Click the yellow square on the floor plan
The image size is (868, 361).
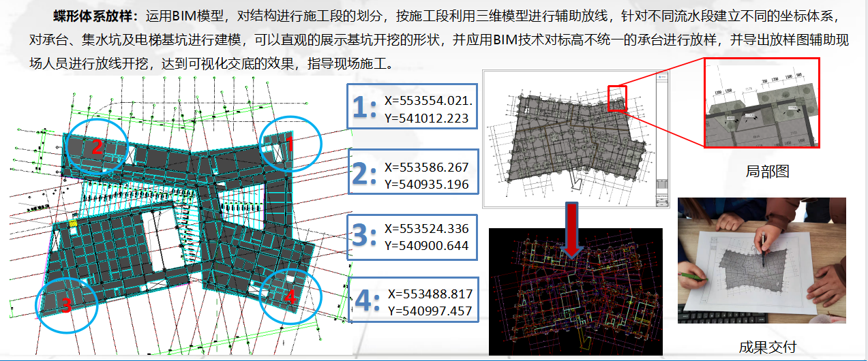[x=73, y=223]
